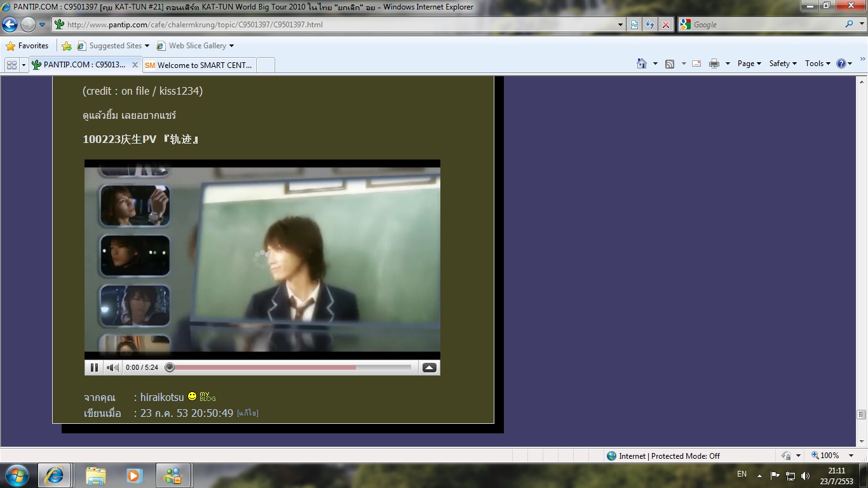
Task: Go back with the Back arrow
Action: click(10, 25)
